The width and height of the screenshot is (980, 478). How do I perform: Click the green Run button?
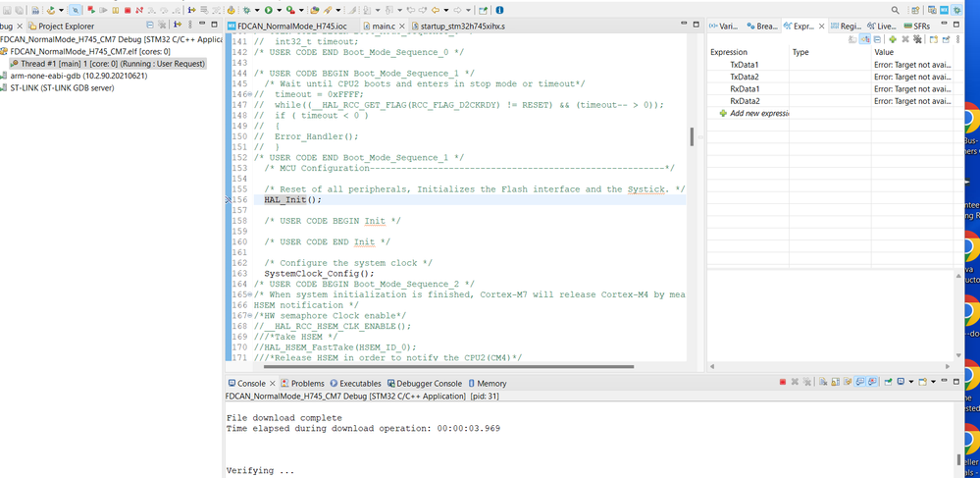point(268,10)
